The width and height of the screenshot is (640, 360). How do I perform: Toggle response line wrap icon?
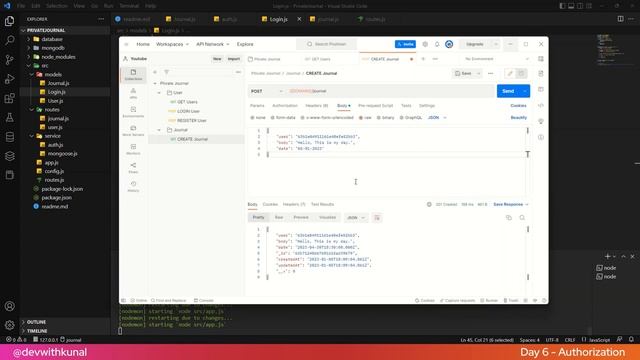[377, 218]
